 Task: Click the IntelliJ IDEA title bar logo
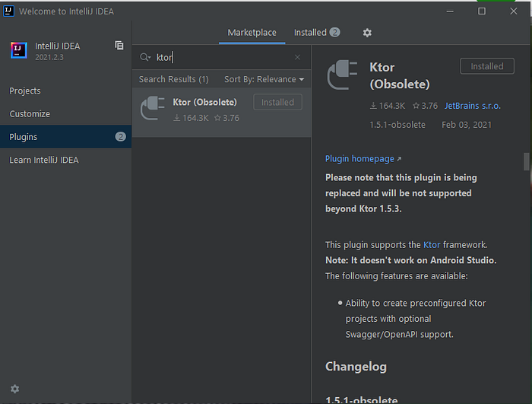(8, 11)
